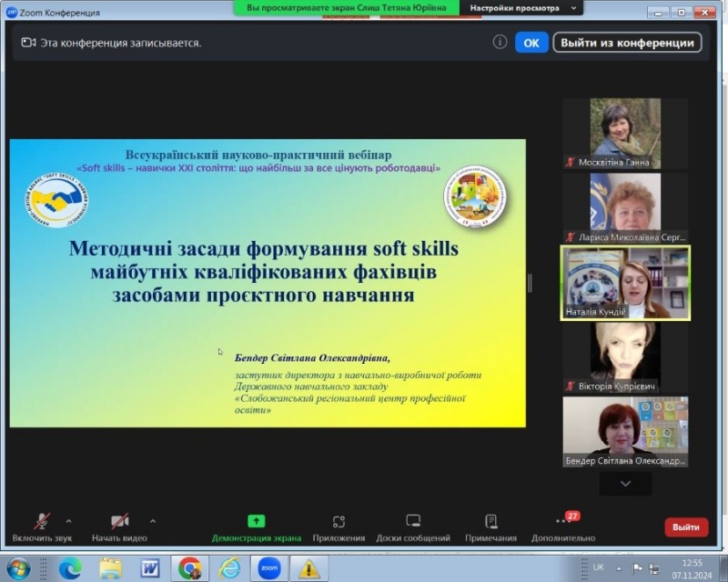The image size is (728, 582).
Task: Open Microsoft Word from the taskbar
Action: click(x=150, y=568)
